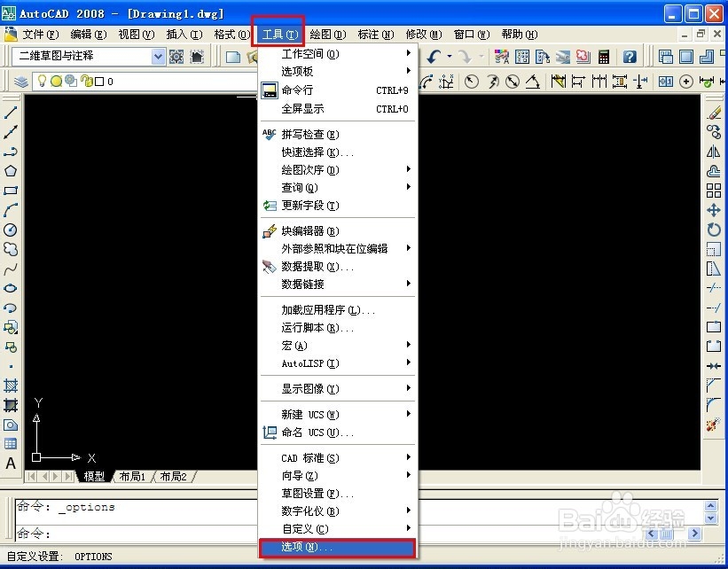
Task: Expand the Undo history dropdown arrow
Action: pyautogui.click(x=450, y=57)
